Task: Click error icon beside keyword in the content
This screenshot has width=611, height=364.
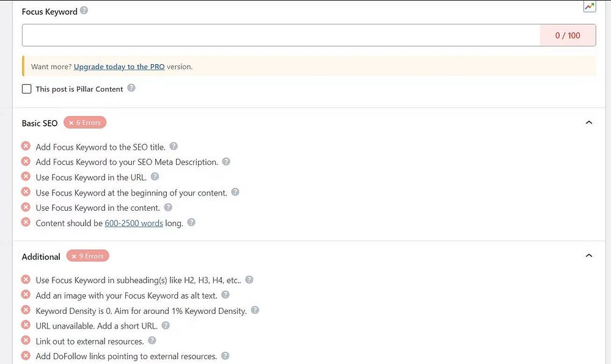Action: 26,206
